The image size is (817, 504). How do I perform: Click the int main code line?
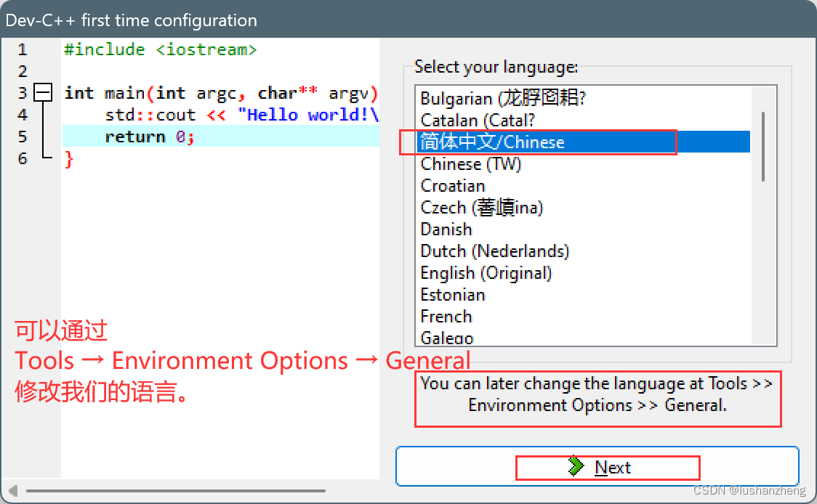[x=220, y=93]
